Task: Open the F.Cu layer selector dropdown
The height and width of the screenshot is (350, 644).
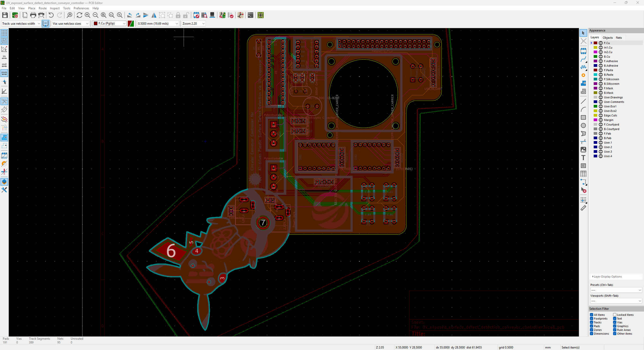Action: (109, 24)
